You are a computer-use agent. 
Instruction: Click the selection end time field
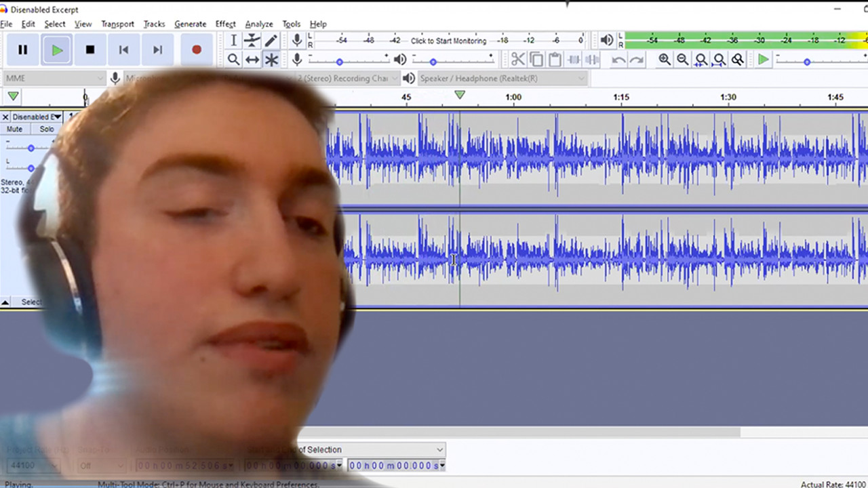397,466
